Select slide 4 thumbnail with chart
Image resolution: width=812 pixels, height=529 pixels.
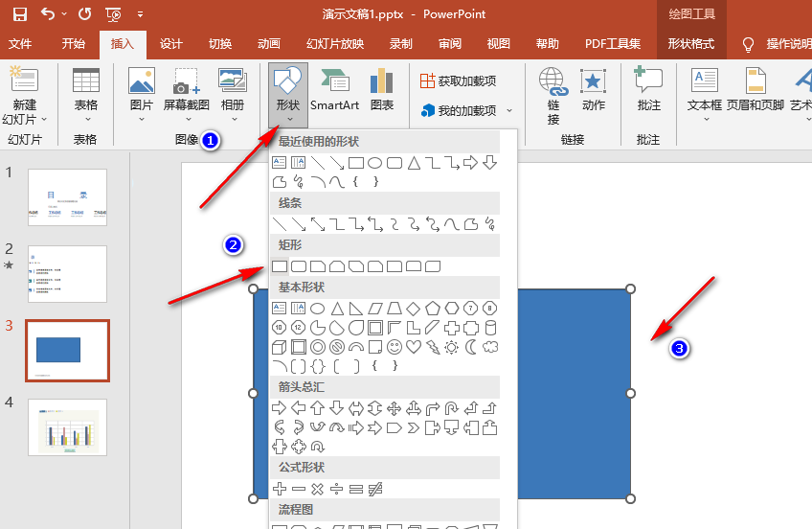(x=67, y=426)
